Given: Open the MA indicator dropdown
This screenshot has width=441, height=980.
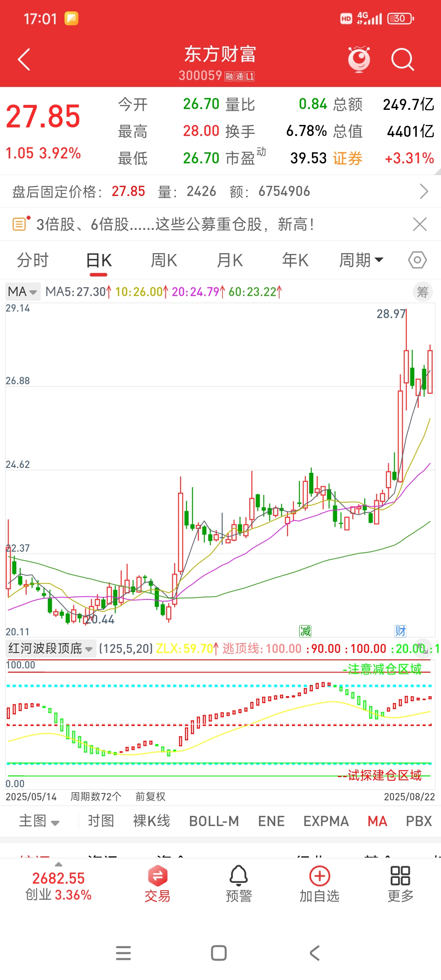Looking at the screenshot, I should pyautogui.click(x=23, y=292).
